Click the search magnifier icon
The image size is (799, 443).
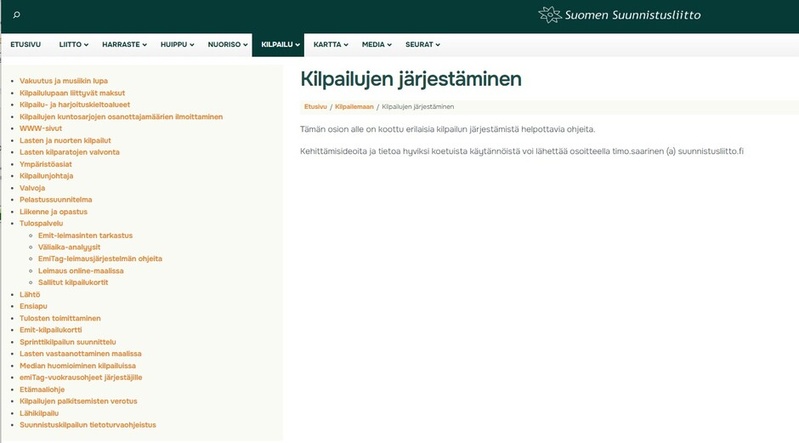click(16, 15)
